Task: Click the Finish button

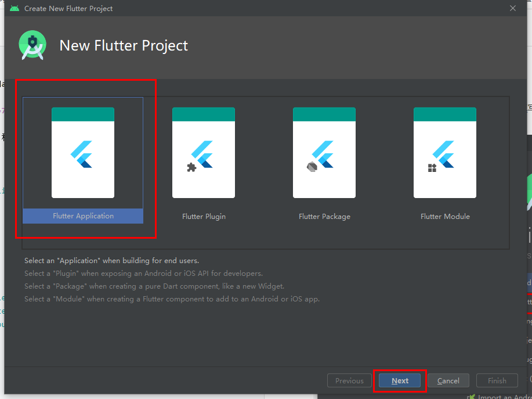Action: [x=497, y=380]
